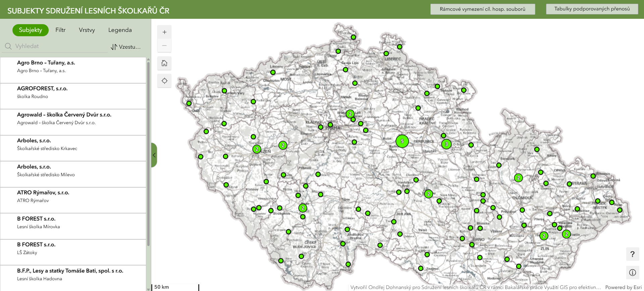Screen dimensions: 644x291
Task: Collapse the side panel with chevron
Action: [154, 155]
